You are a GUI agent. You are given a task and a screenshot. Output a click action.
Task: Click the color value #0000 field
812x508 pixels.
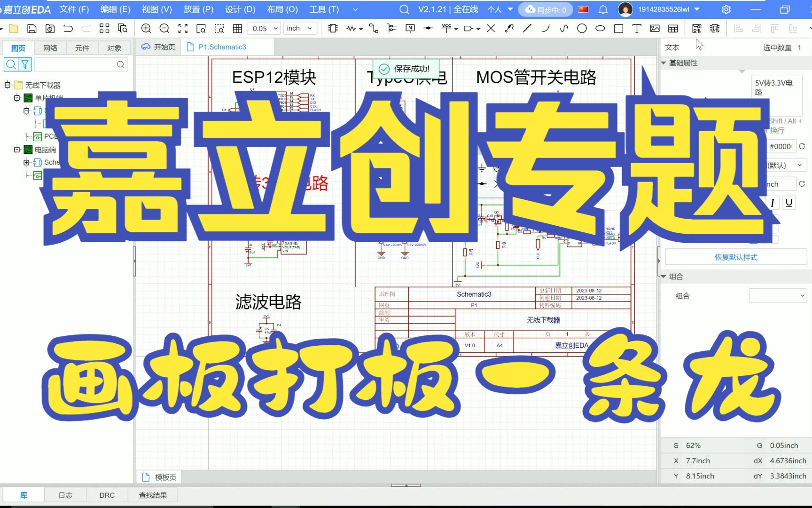coord(781,146)
